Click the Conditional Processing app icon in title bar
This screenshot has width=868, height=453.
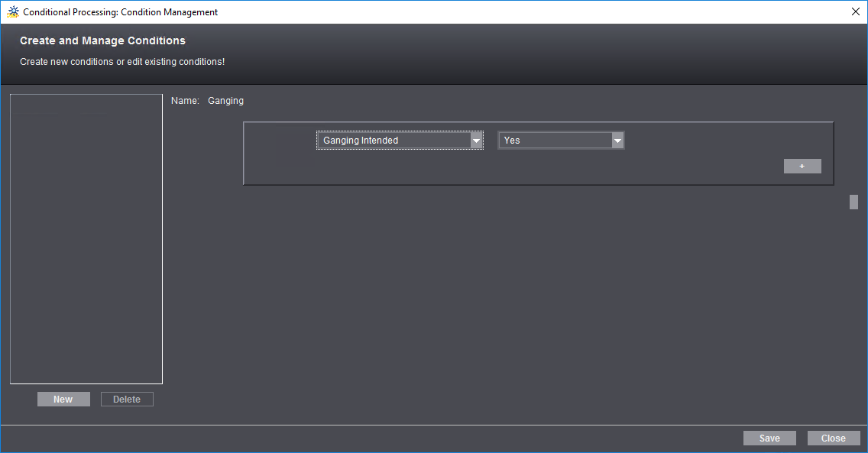[13, 11]
